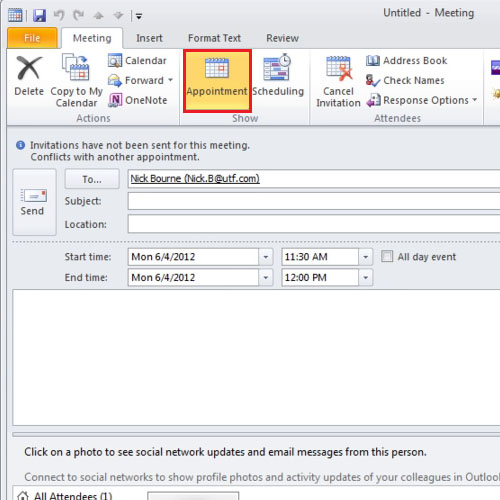Click the Start time date field
Image resolution: width=500 pixels, height=500 pixels.
click(x=193, y=257)
